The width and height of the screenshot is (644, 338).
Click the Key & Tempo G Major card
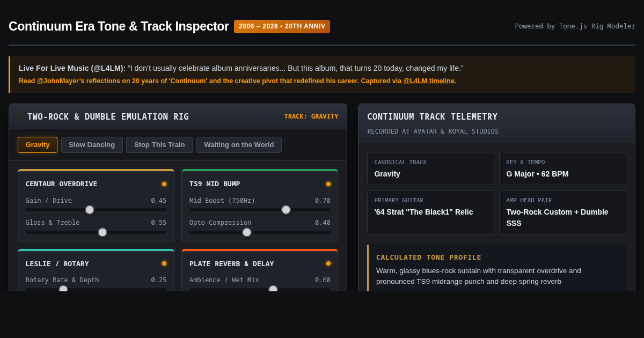click(562, 168)
